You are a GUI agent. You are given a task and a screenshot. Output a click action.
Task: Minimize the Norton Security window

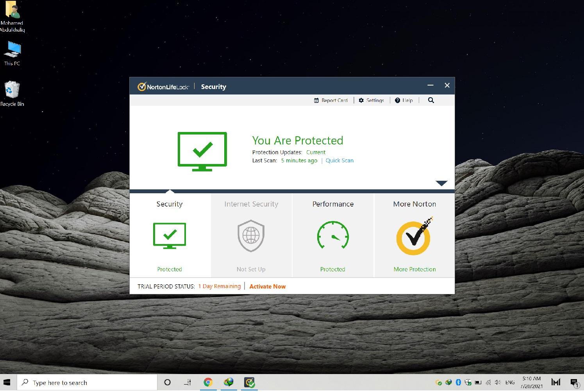coord(430,85)
